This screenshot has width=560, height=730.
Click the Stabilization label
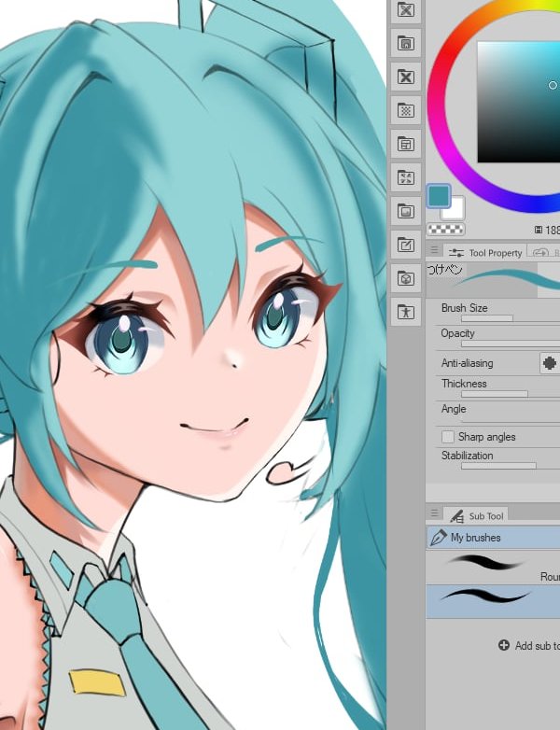(467, 456)
